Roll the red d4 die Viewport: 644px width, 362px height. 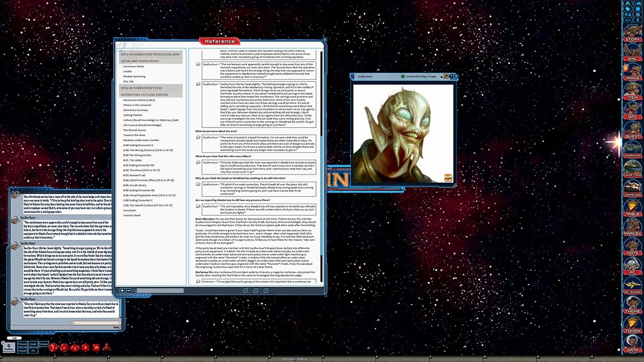pos(107,348)
